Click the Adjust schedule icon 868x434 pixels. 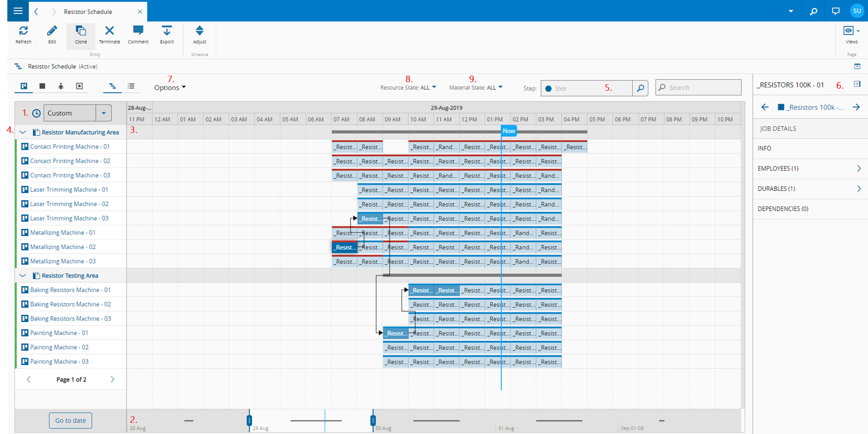click(x=199, y=31)
